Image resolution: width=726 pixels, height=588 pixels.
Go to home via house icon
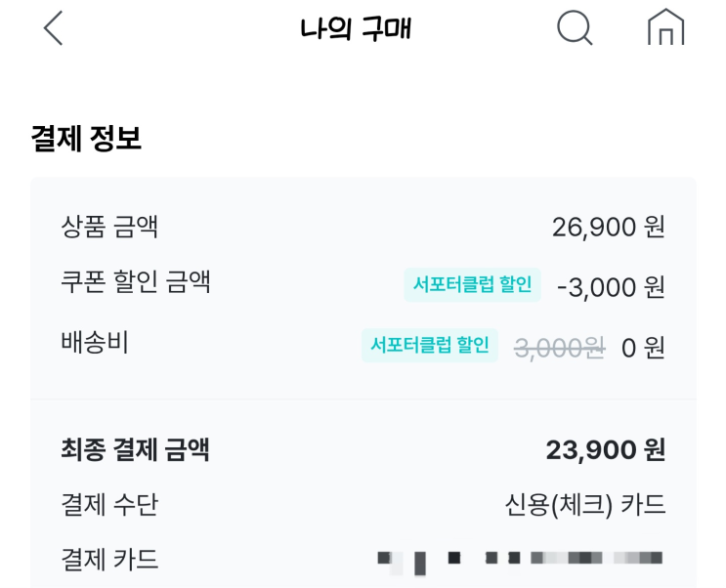666,29
